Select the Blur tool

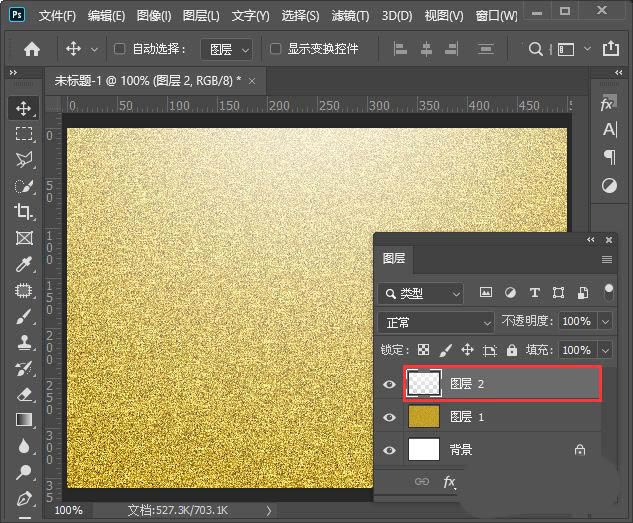click(x=24, y=446)
